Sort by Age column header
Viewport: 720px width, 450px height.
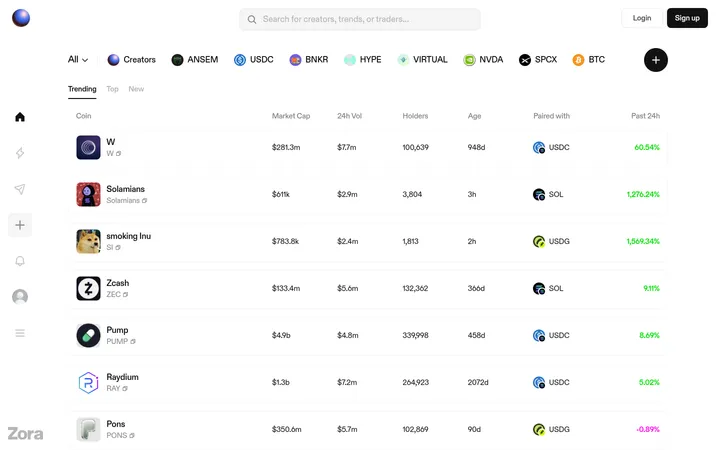pyautogui.click(x=474, y=116)
